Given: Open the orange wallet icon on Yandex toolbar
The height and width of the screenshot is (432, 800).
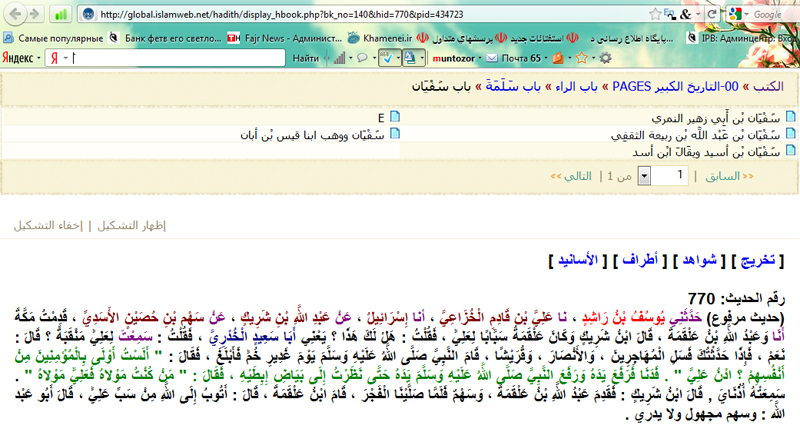Looking at the screenshot, I should pyautogui.click(x=558, y=58).
